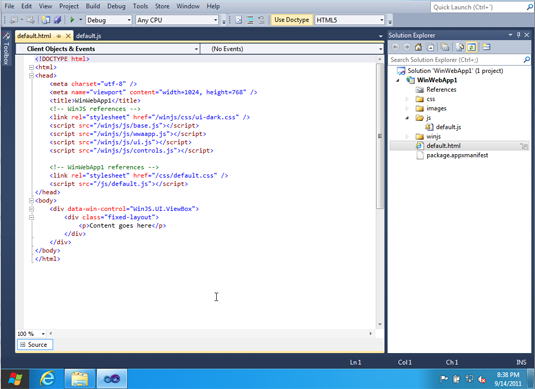
Task: Open the File menu
Action: coord(9,6)
